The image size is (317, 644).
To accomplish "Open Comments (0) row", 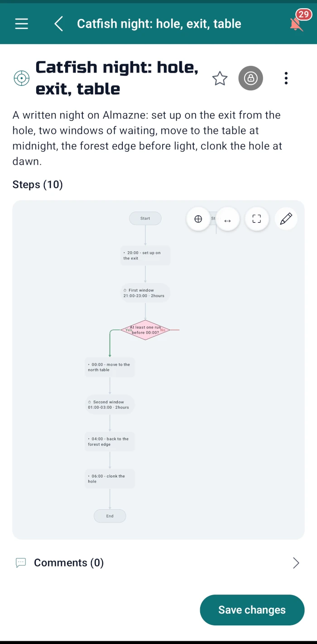I will point(158,563).
